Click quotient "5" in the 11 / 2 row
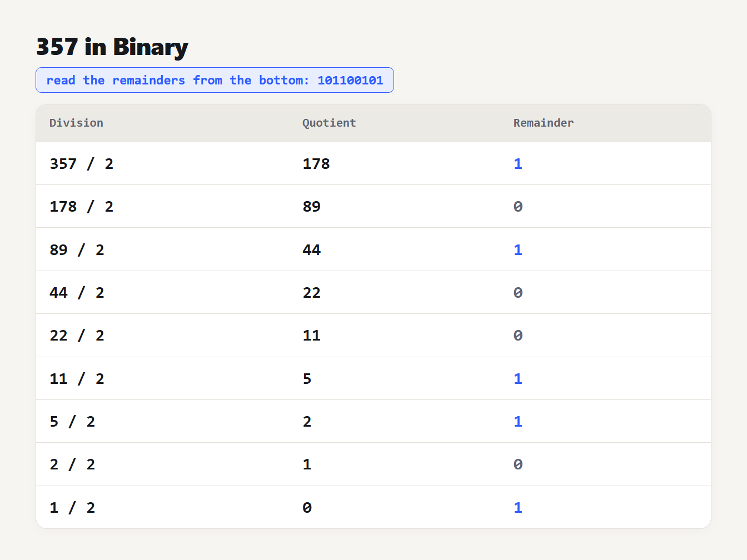Image resolution: width=747 pixels, height=560 pixels. tap(307, 379)
